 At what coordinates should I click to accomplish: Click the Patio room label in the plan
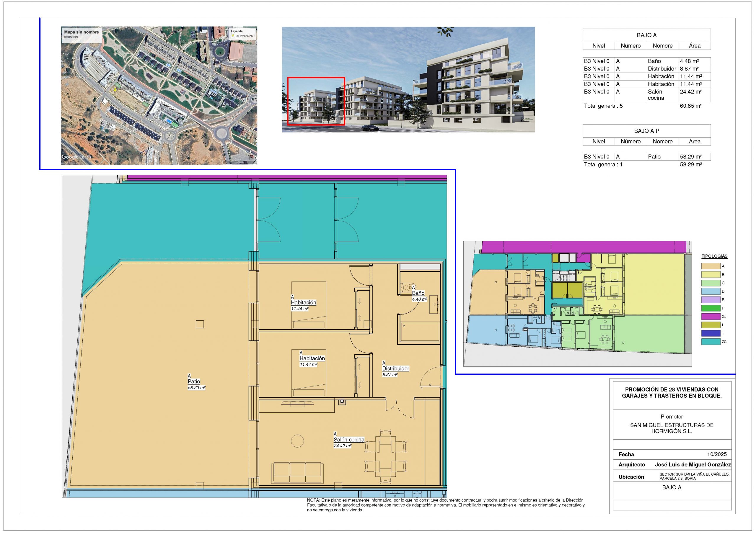(194, 381)
